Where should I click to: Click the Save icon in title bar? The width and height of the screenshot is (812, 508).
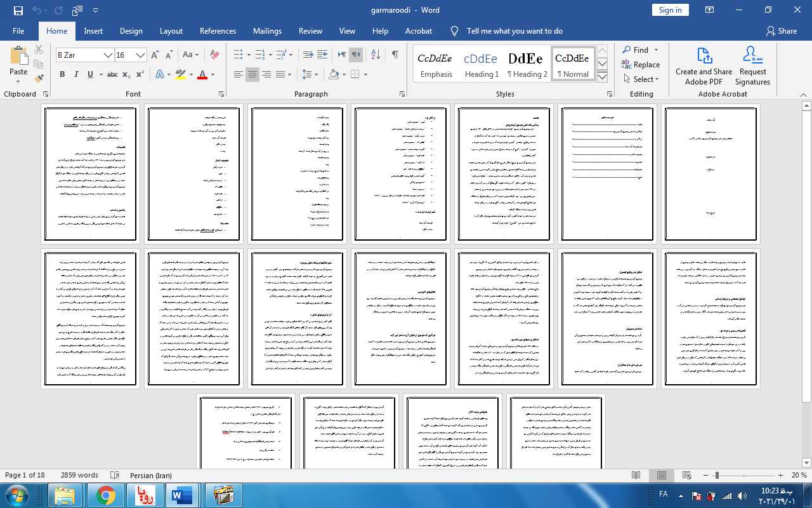[x=18, y=10]
